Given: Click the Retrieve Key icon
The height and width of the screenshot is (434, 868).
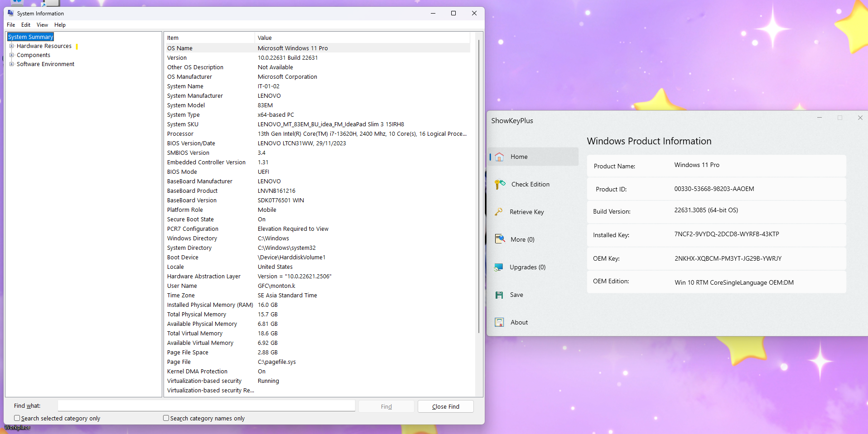Looking at the screenshot, I should point(499,212).
